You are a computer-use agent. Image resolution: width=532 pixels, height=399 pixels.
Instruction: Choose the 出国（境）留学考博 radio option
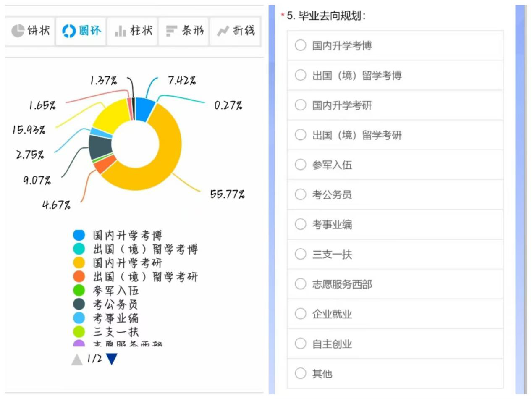click(301, 75)
